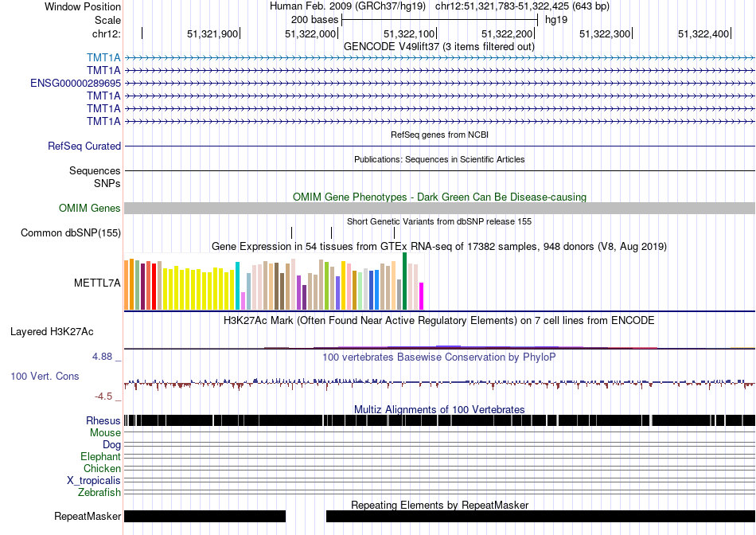Open the OMIM Gene Phenotypes track title
Screen dimensions: 756x535
[439, 197]
